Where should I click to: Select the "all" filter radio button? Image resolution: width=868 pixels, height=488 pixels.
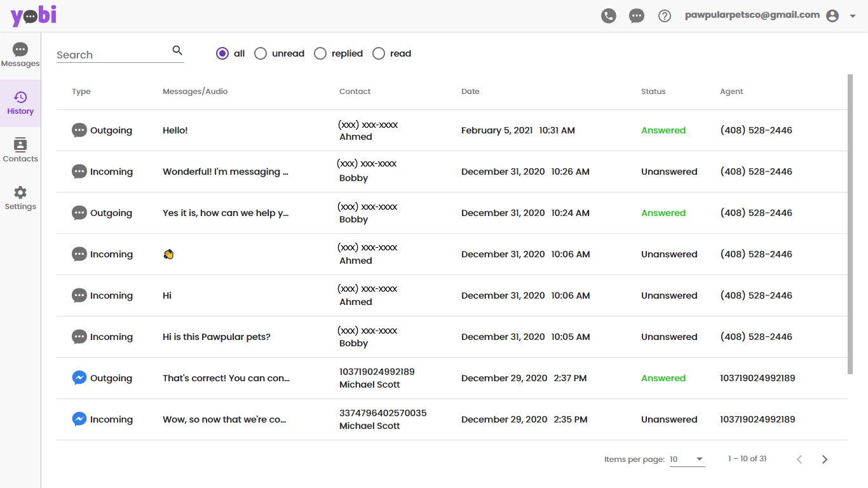coord(222,53)
